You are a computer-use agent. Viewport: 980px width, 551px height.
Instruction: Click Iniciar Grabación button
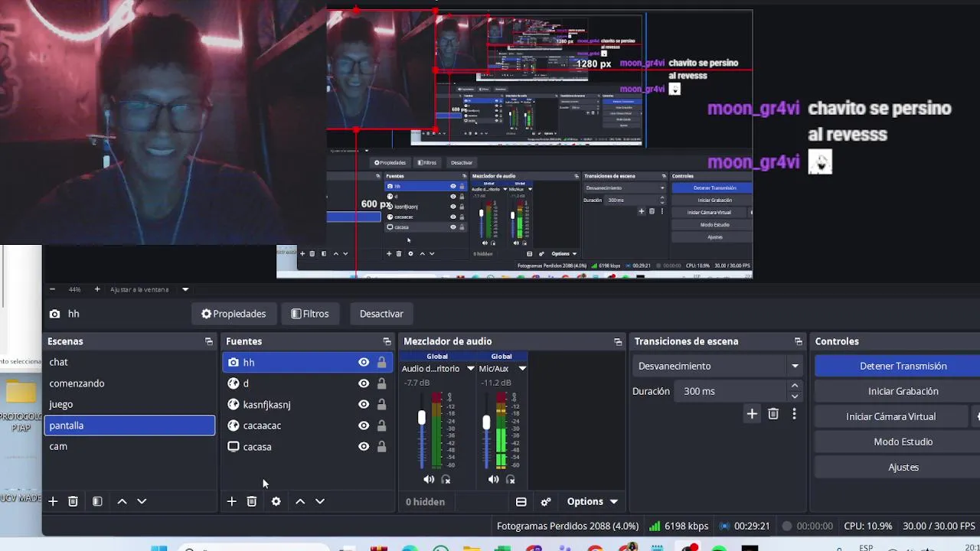point(897,391)
